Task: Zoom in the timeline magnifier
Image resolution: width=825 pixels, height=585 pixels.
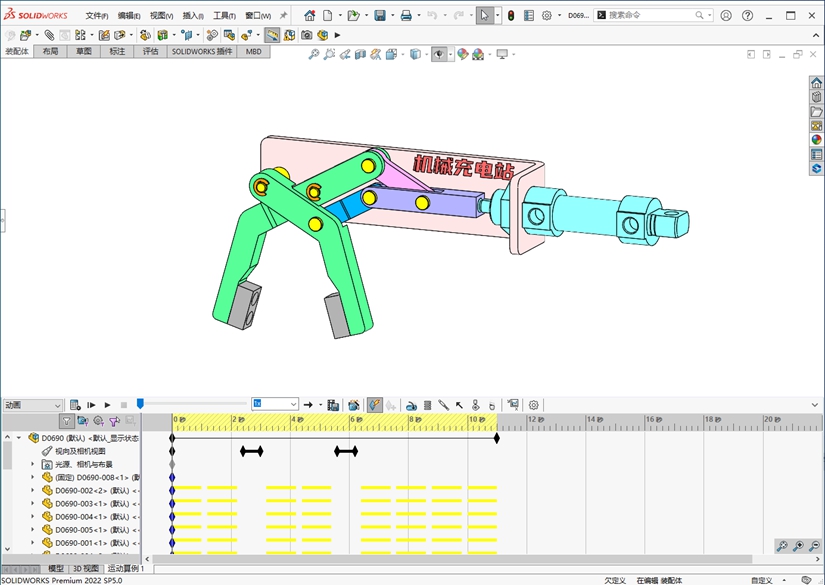Action: click(798, 546)
